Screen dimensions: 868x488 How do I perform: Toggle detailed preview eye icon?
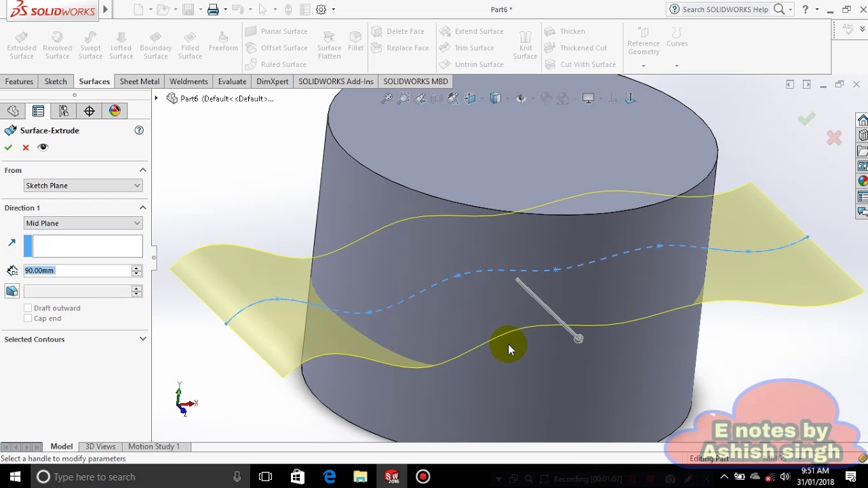pyautogui.click(x=43, y=147)
